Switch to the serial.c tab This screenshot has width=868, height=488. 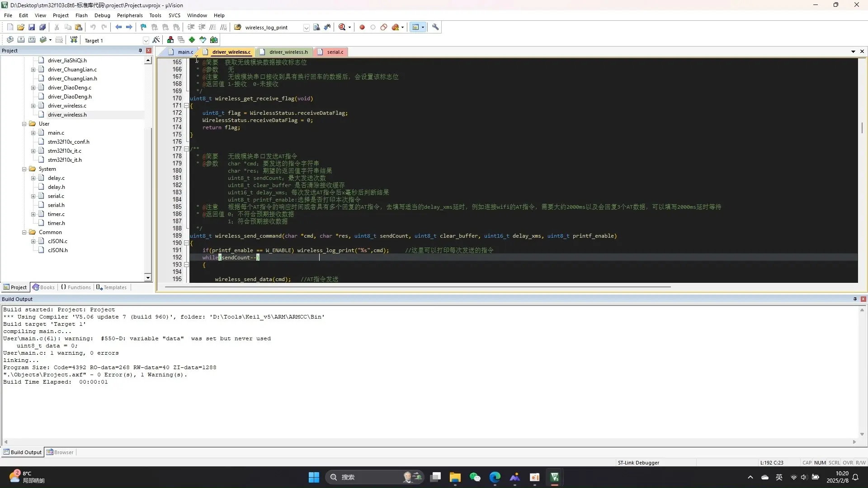click(335, 52)
